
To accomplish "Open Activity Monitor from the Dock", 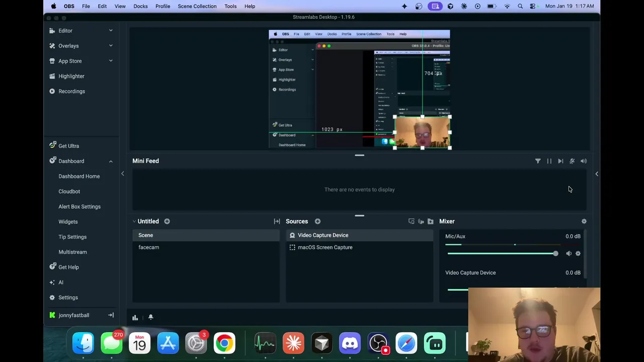I will click(265, 343).
